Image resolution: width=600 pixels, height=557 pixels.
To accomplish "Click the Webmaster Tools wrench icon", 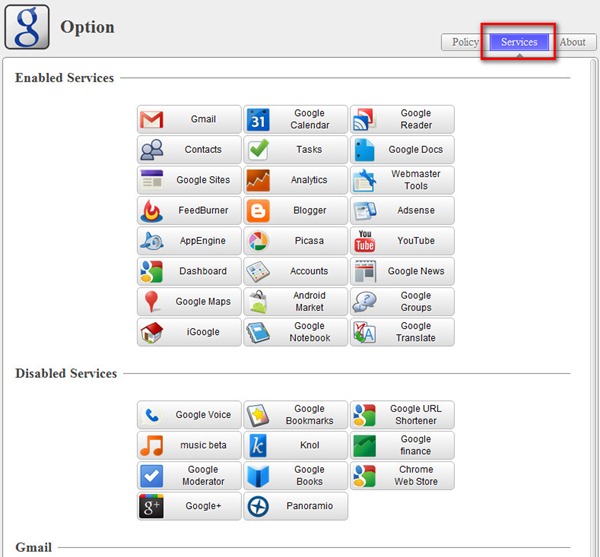I will pos(364,180).
